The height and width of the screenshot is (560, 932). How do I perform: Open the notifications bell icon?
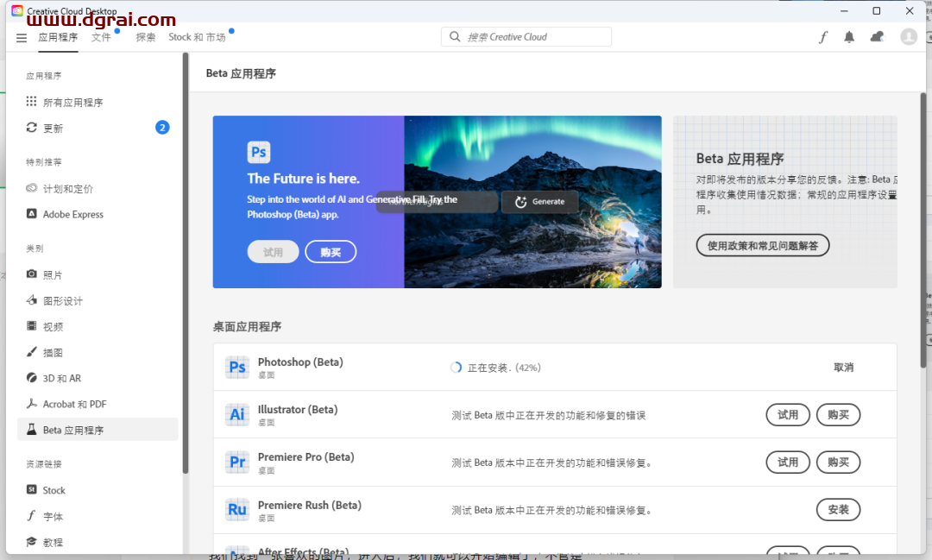(849, 37)
